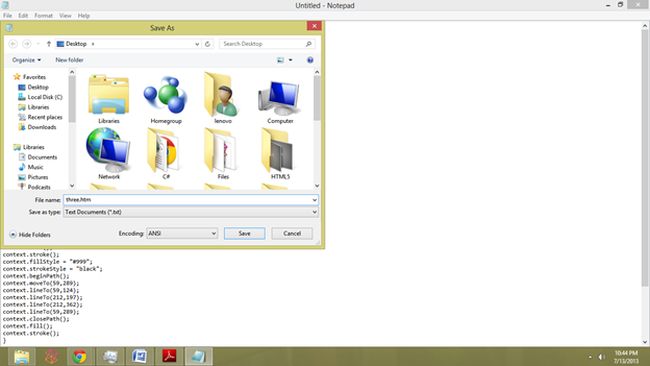
Task: Click the file list vertical scrollbar
Action: point(317,129)
